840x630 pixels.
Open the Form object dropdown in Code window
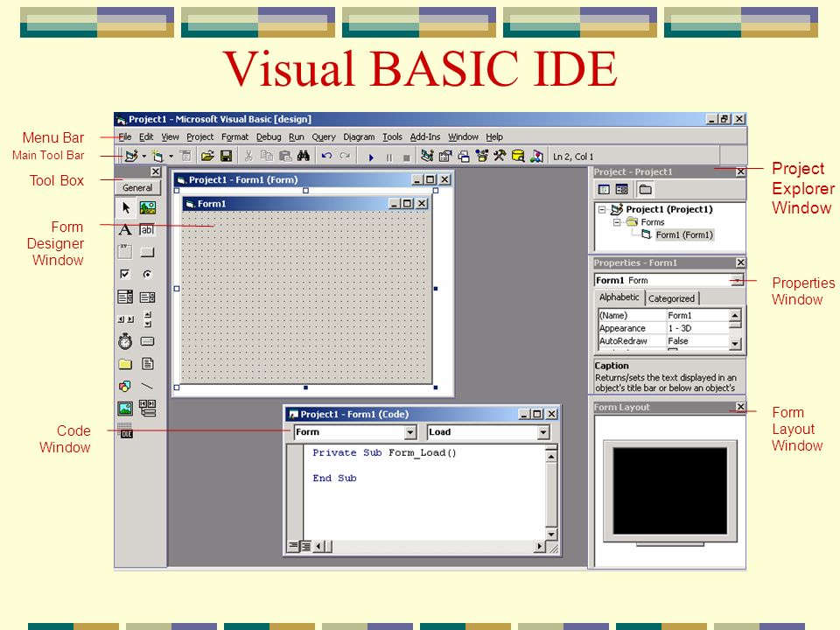click(x=410, y=431)
